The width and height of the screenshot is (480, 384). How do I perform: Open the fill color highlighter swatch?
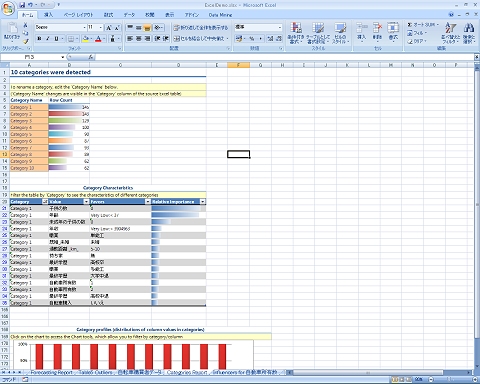pyautogui.click(x=86, y=39)
